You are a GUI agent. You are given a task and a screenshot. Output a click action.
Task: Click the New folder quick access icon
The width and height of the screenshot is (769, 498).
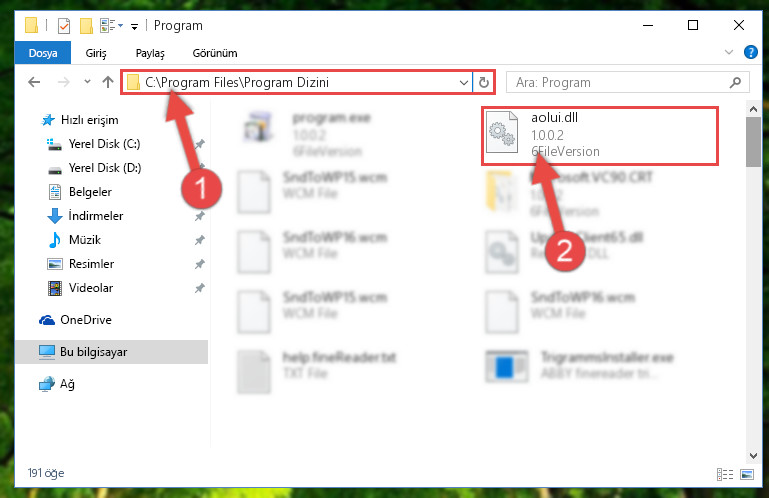(x=86, y=26)
